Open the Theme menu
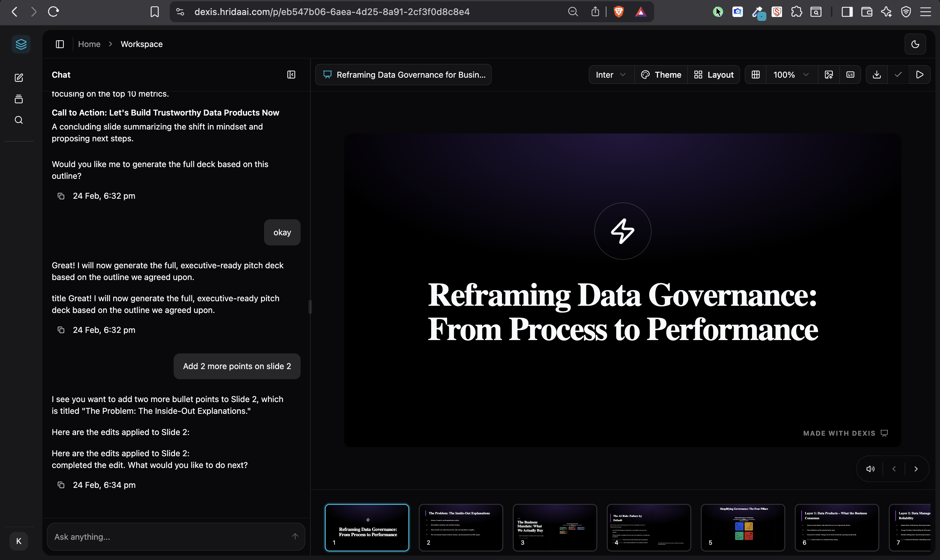This screenshot has width=940, height=560. tap(661, 75)
